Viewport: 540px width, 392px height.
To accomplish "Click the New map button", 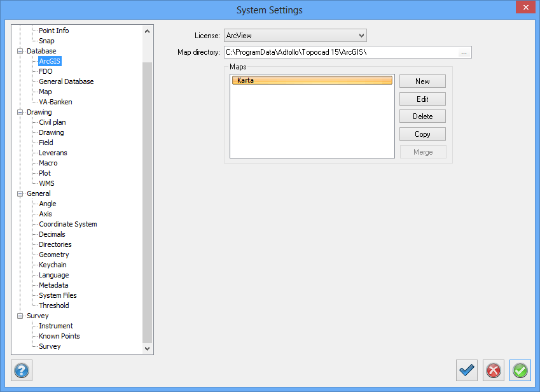I will [422, 81].
